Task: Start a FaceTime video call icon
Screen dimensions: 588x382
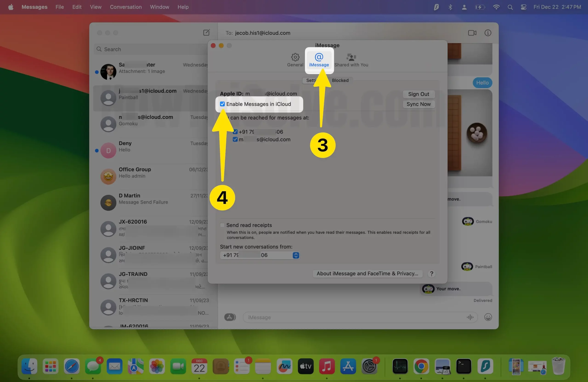Action: pos(472,33)
